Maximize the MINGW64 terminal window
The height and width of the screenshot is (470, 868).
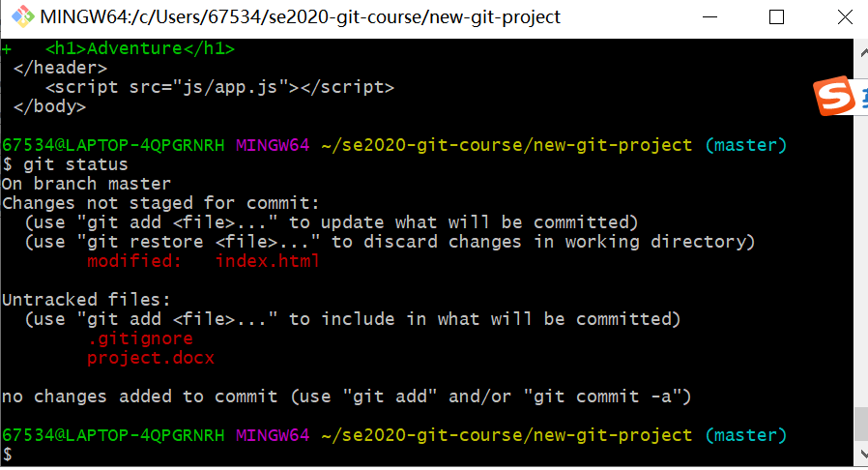point(777,17)
